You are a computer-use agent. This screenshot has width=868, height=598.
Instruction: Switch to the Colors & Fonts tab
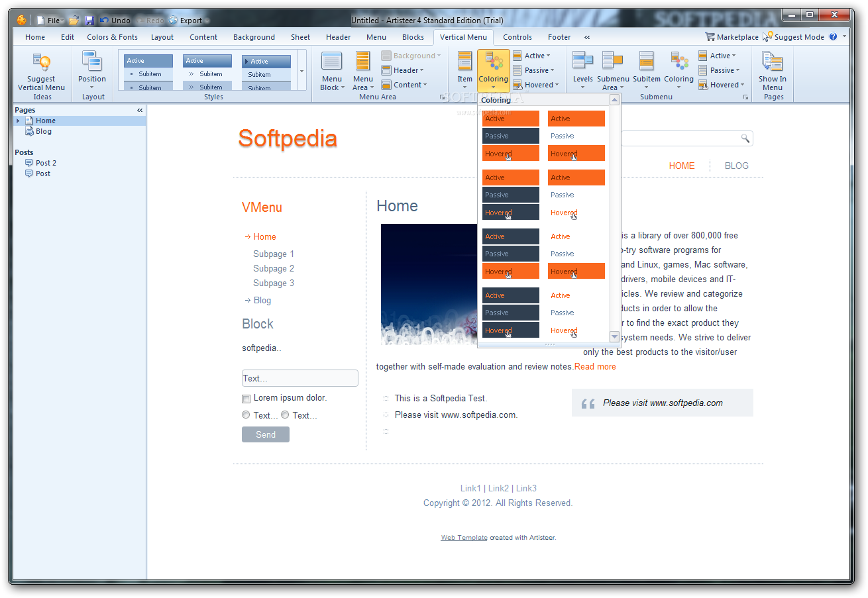[x=113, y=37]
